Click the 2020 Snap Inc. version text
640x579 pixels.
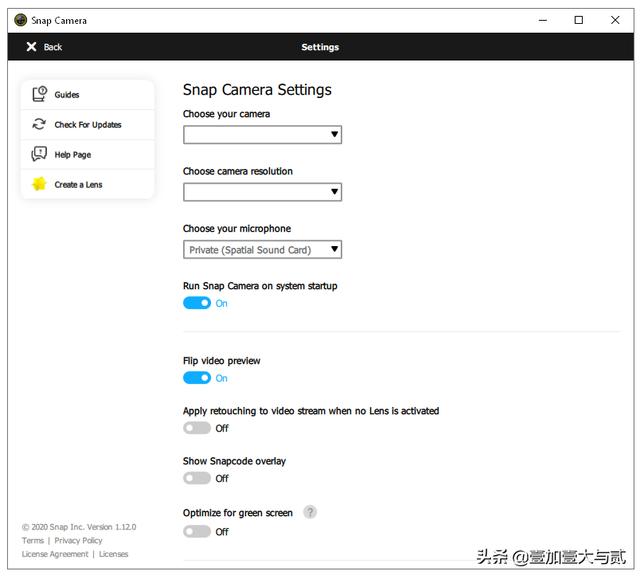(79, 527)
